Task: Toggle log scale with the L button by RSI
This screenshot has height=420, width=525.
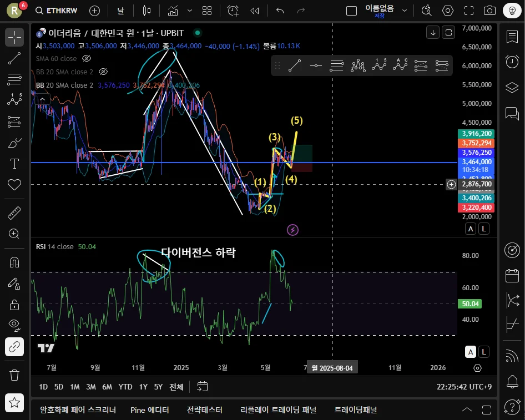Action: point(484,351)
